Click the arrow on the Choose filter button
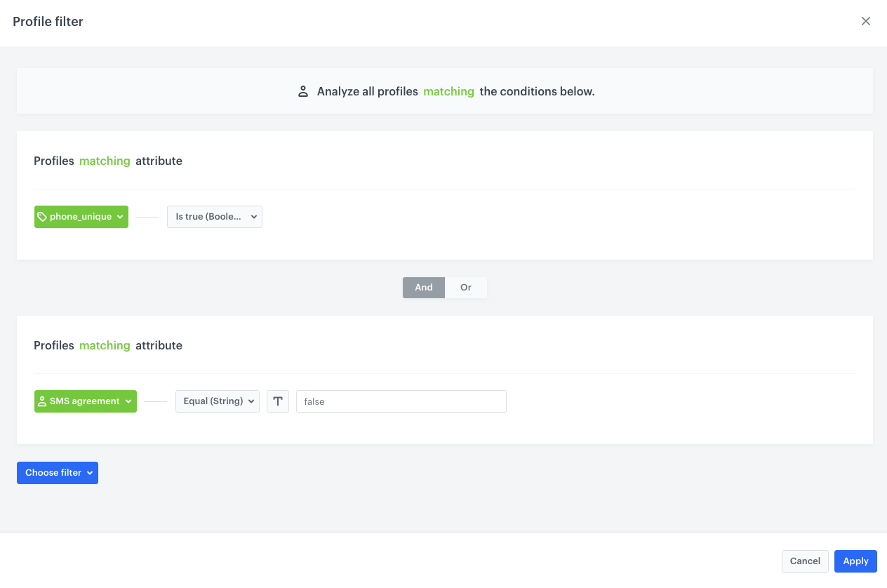This screenshot has width=887, height=588. coord(90,473)
